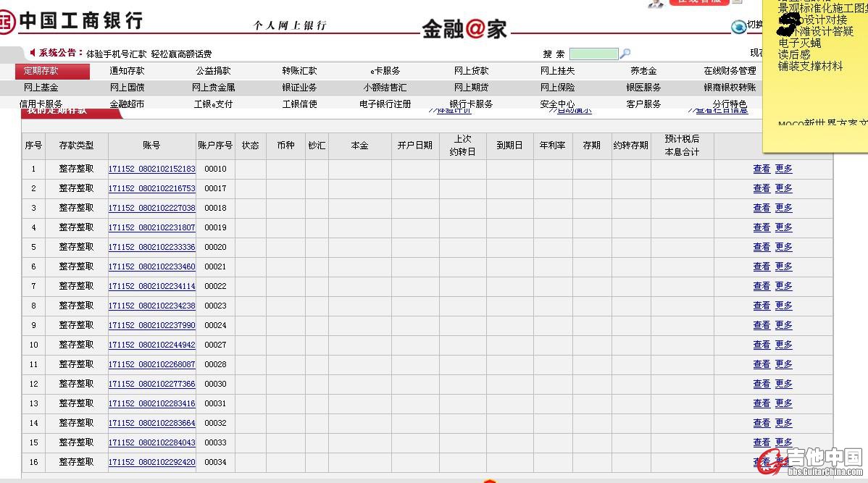
Task: Open the 通知存款 menu
Action: 127,71
